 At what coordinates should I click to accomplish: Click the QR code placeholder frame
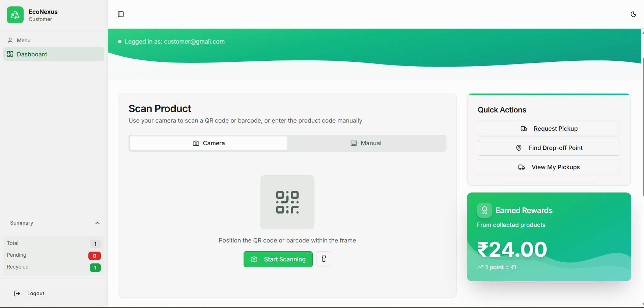tap(287, 202)
